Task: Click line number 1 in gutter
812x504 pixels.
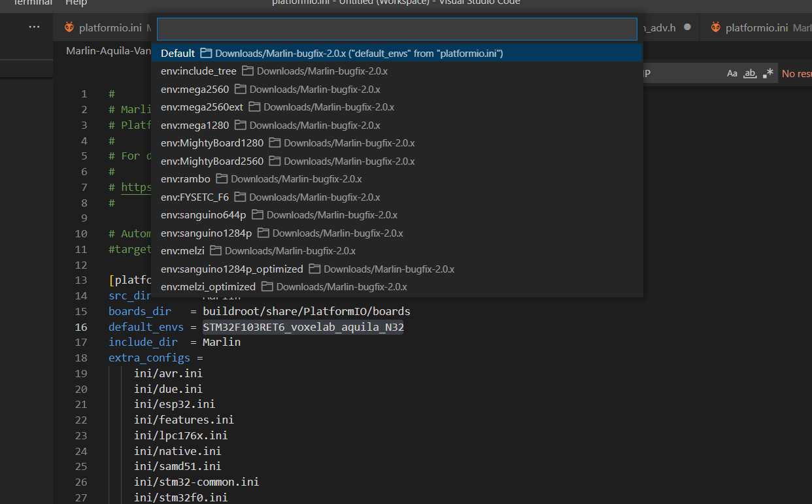Action: pos(84,94)
